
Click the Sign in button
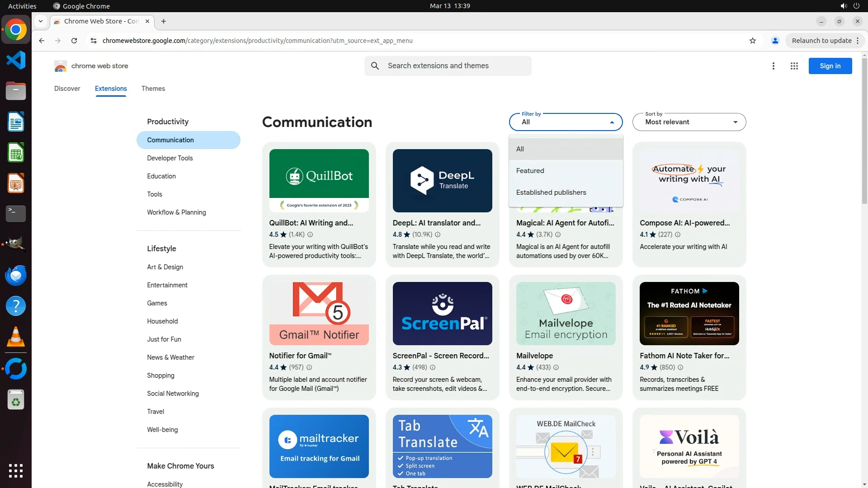coord(830,66)
